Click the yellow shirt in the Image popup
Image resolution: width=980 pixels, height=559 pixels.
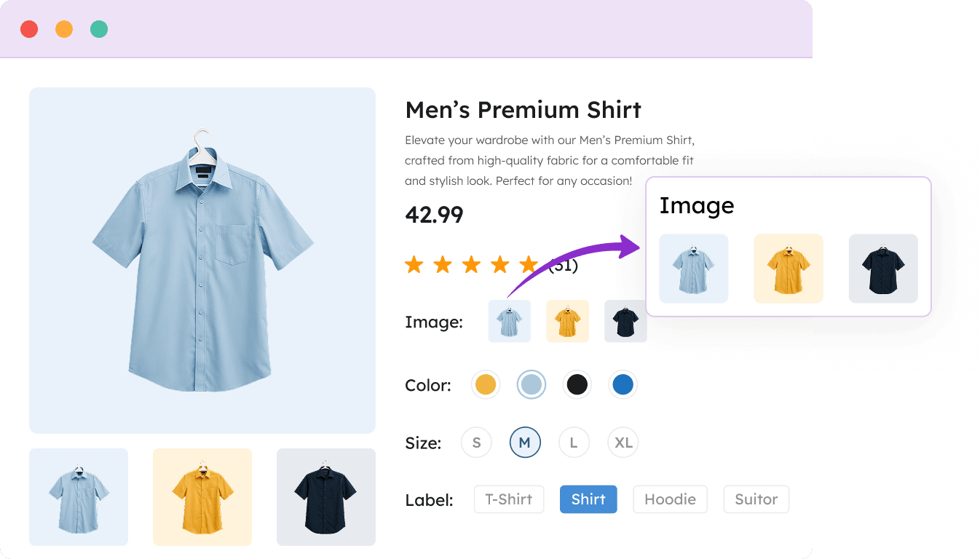pyautogui.click(x=788, y=268)
